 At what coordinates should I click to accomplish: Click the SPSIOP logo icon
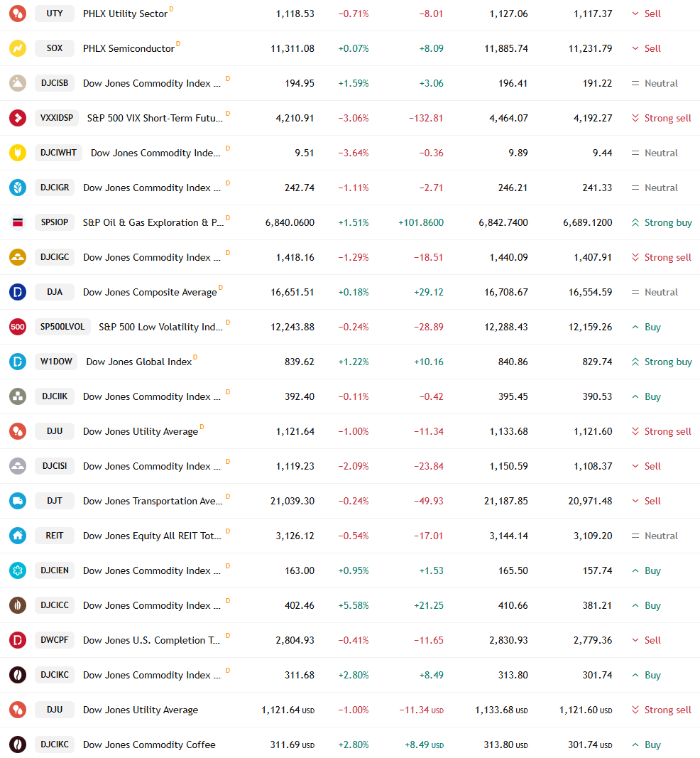pos(18,222)
